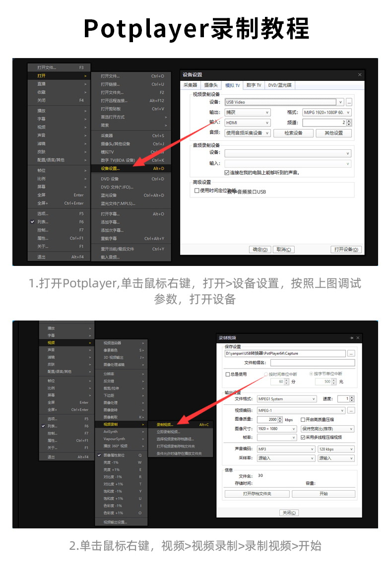This screenshot has height=580, width=392.
Task: Open 输出 dropdown showing 捕获
Action: 248,112
